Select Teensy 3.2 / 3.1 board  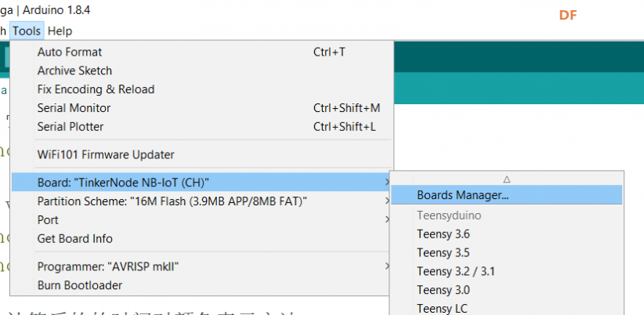[x=506, y=271]
